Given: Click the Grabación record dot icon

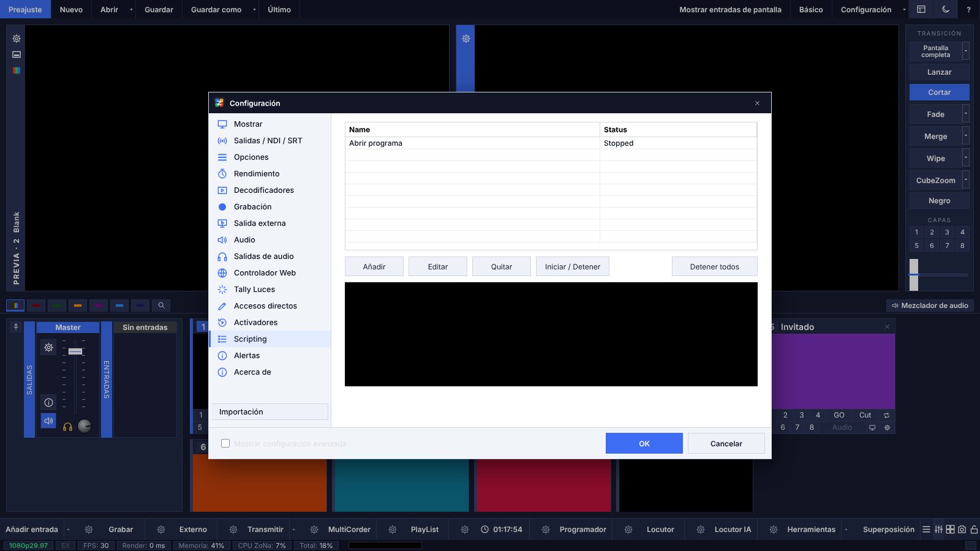Looking at the screenshot, I should point(222,207).
